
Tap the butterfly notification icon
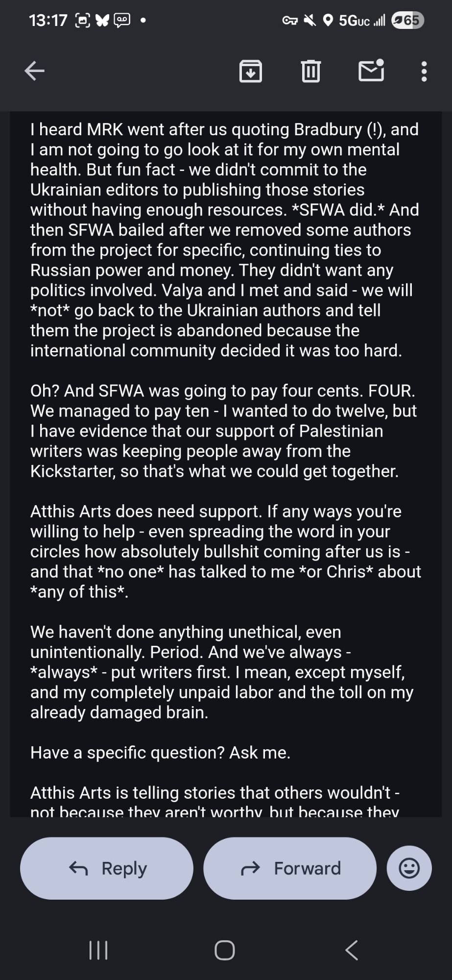[x=102, y=21]
